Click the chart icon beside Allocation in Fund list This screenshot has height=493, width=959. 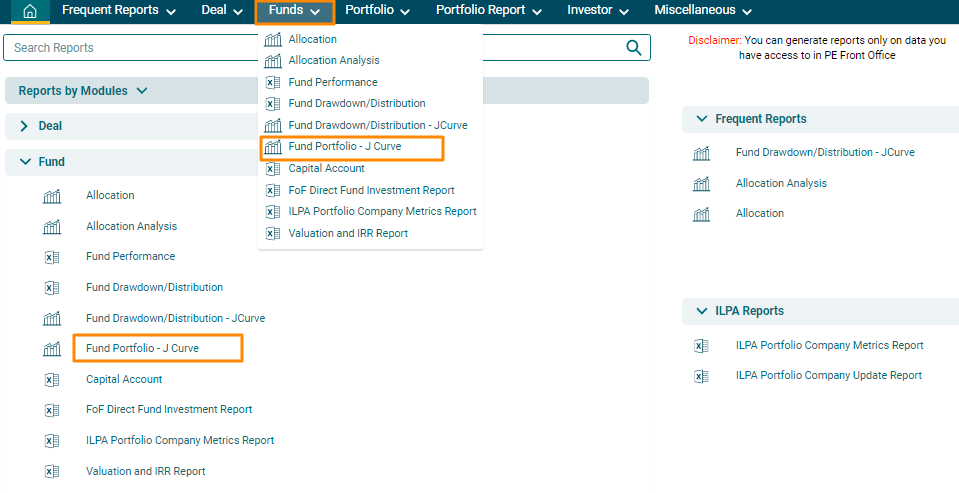(x=52, y=196)
